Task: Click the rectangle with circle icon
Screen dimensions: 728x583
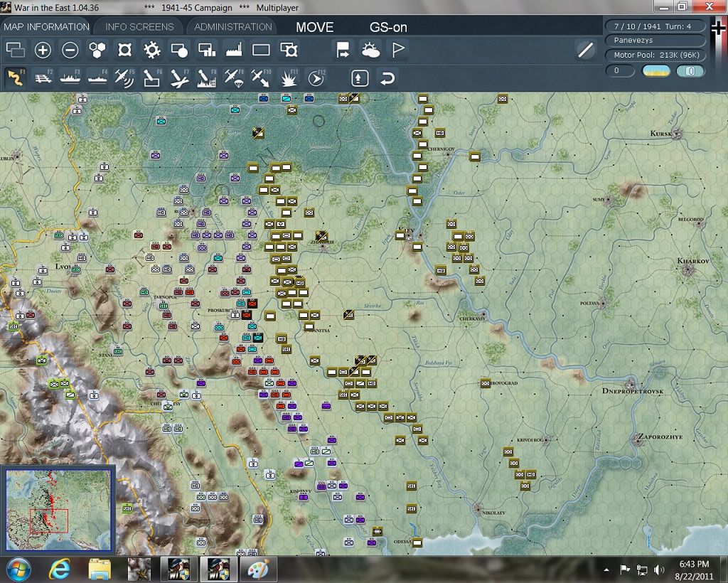Action: 179,50
